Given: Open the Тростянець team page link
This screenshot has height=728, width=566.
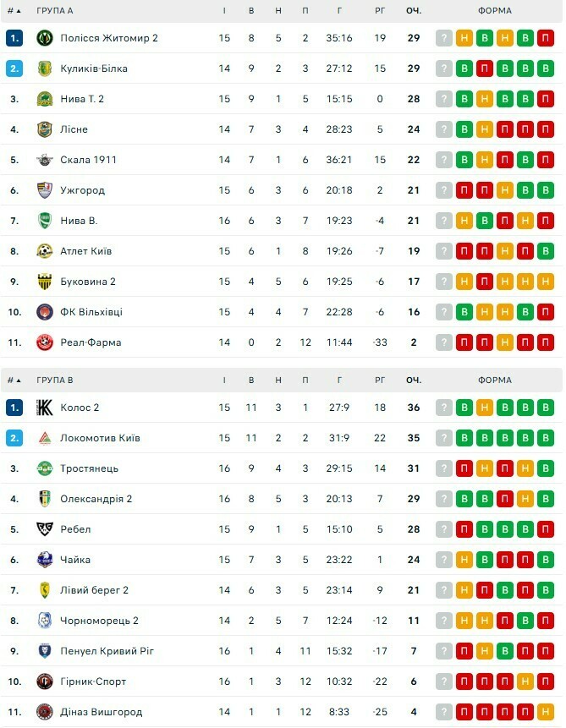Looking at the screenshot, I should click(x=89, y=468).
